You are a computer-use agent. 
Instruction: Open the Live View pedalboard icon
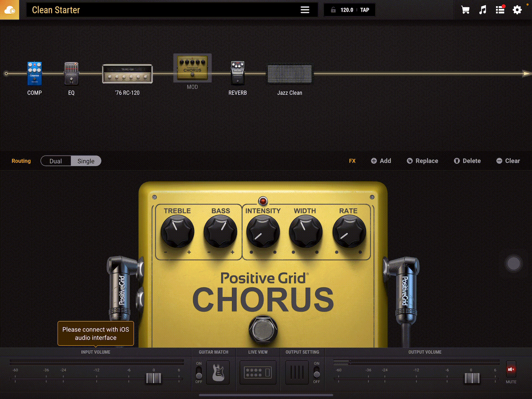click(x=258, y=372)
